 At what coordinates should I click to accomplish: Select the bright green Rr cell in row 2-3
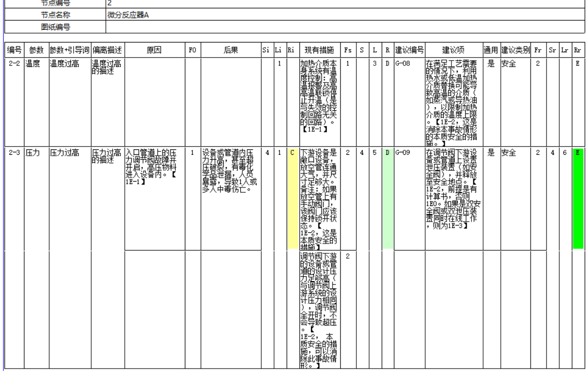(578, 198)
